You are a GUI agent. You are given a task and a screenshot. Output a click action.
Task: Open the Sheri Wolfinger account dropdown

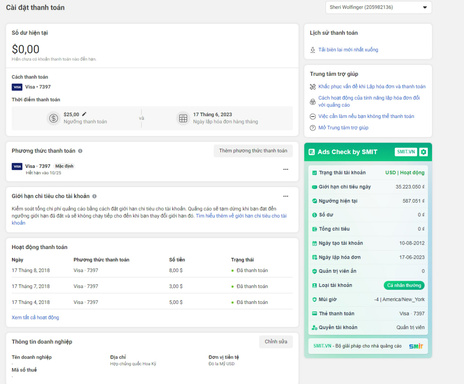tap(378, 7)
